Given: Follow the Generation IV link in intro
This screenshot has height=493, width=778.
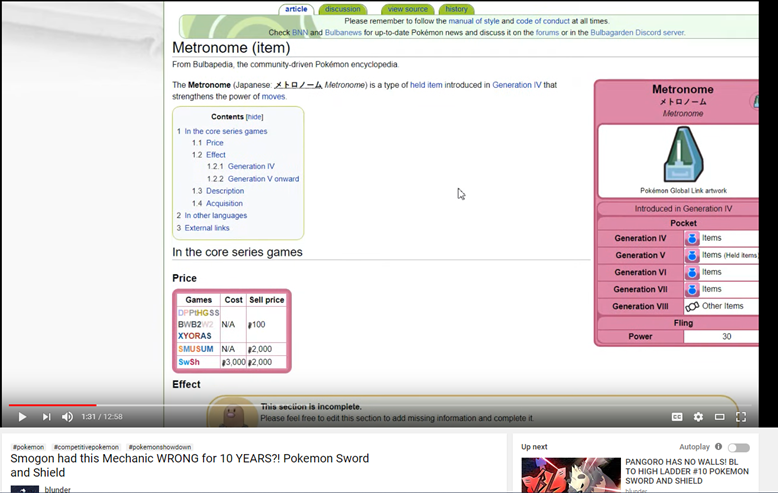Looking at the screenshot, I should (517, 85).
